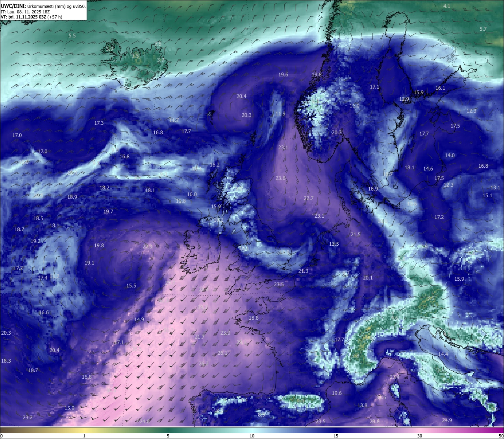Viewport: 504px width, 439px height.
Task: Click the 1 tick on the color scale
Action: point(84,436)
